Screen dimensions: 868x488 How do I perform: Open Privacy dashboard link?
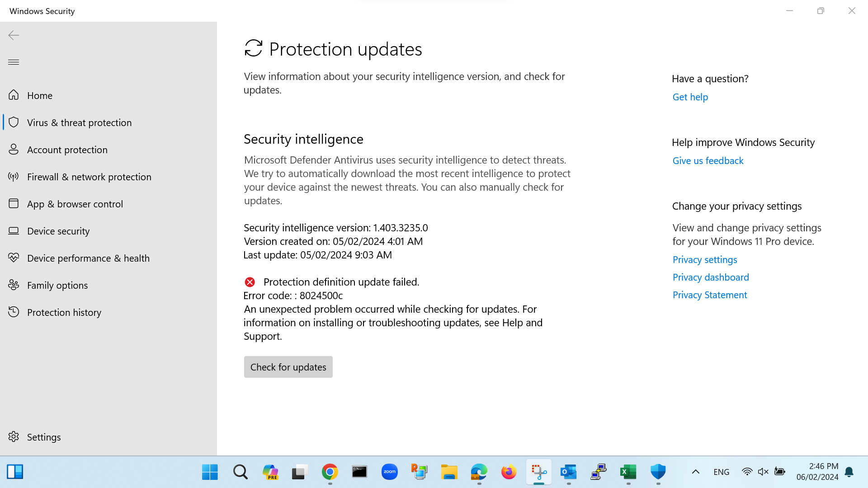point(711,277)
